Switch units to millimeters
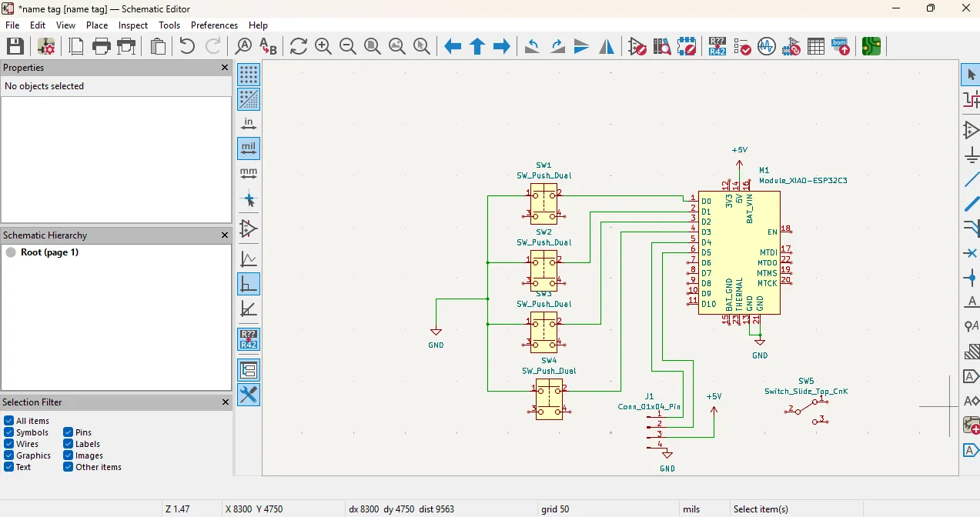The image size is (980, 517). tap(249, 173)
